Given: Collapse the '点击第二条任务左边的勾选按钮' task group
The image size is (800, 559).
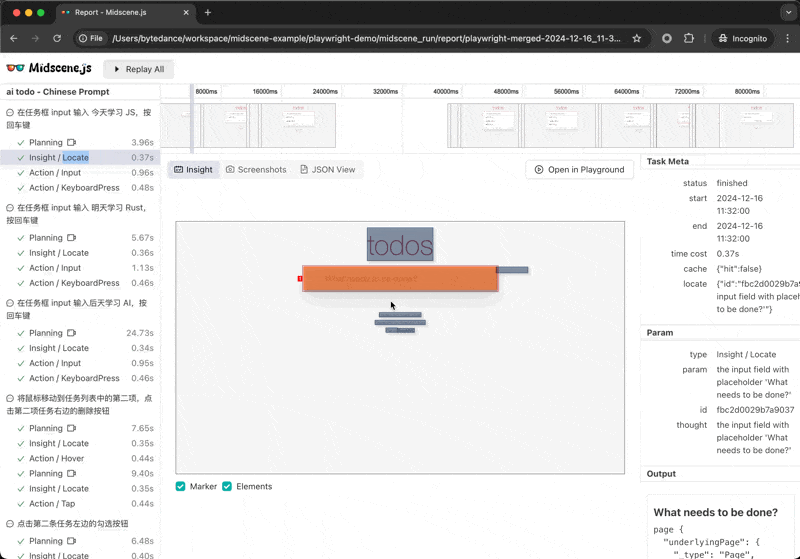Looking at the screenshot, I should [x=10, y=524].
